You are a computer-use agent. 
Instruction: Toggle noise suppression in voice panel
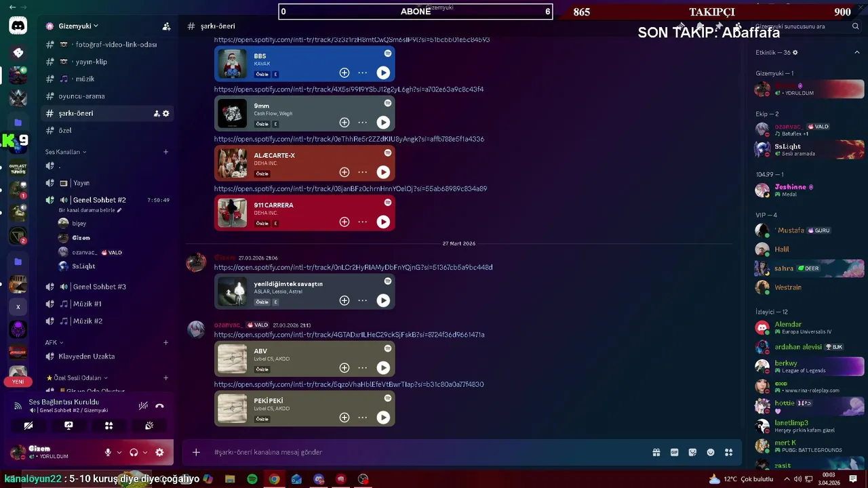[x=143, y=406]
